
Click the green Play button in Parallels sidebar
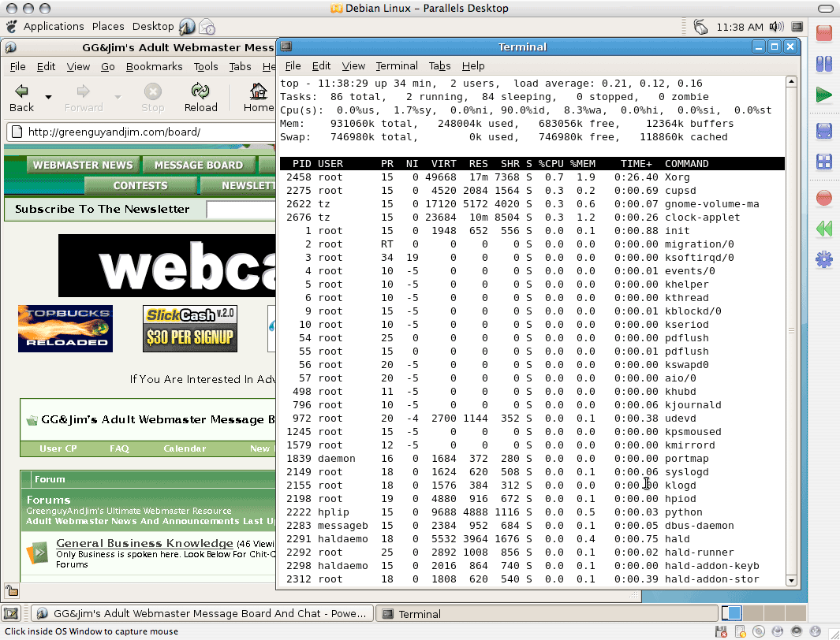[x=824, y=96]
